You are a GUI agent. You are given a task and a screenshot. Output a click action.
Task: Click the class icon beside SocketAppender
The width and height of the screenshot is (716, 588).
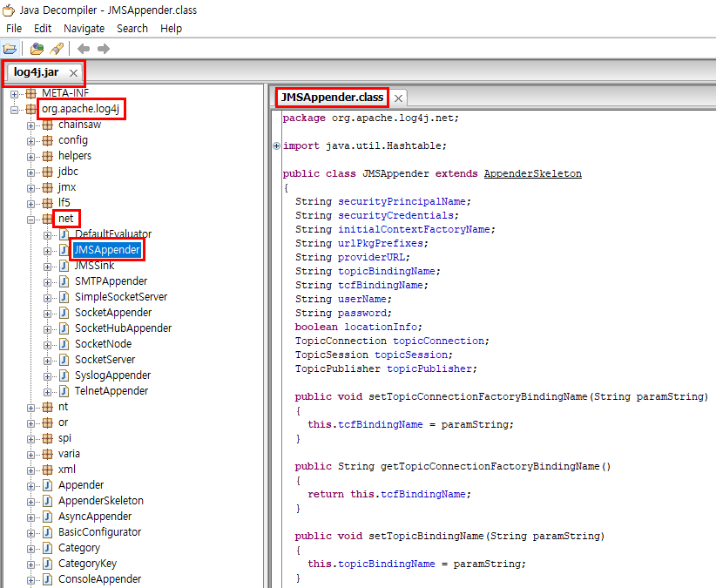[x=64, y=313]
